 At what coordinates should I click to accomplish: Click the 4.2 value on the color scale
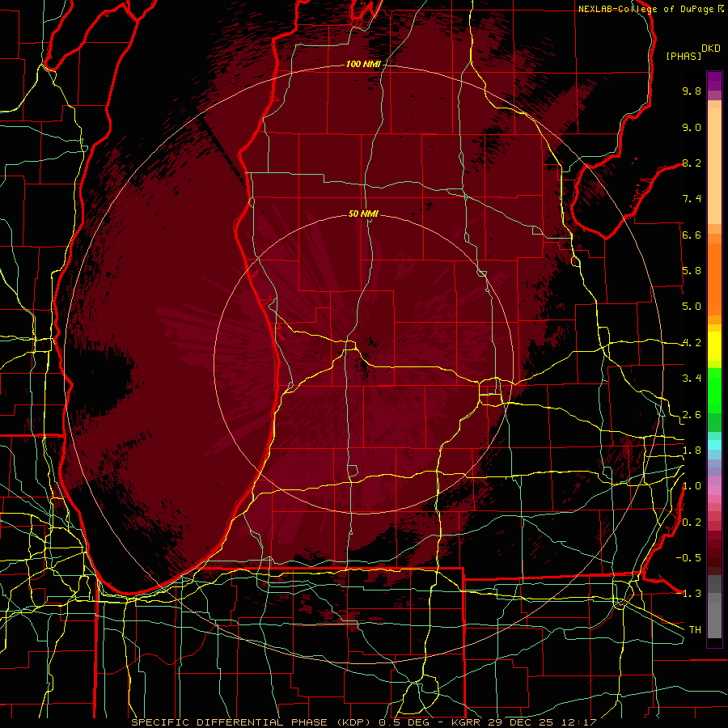692,343
